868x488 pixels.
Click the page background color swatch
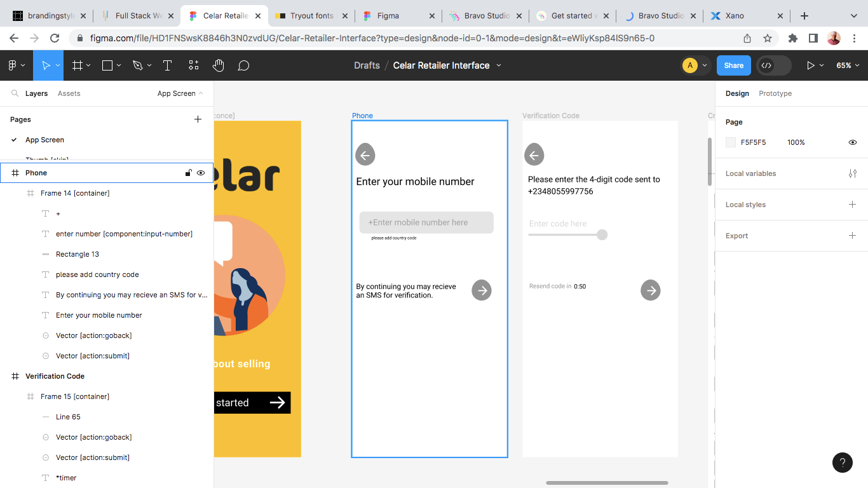tap(731, 142)
